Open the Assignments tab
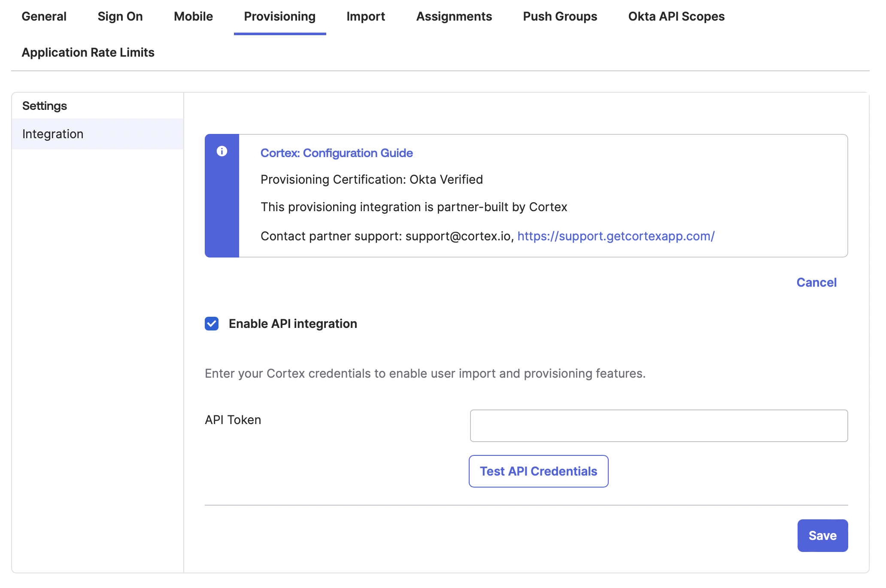Viewport: 886px width, 588px height. pos(454,16)
